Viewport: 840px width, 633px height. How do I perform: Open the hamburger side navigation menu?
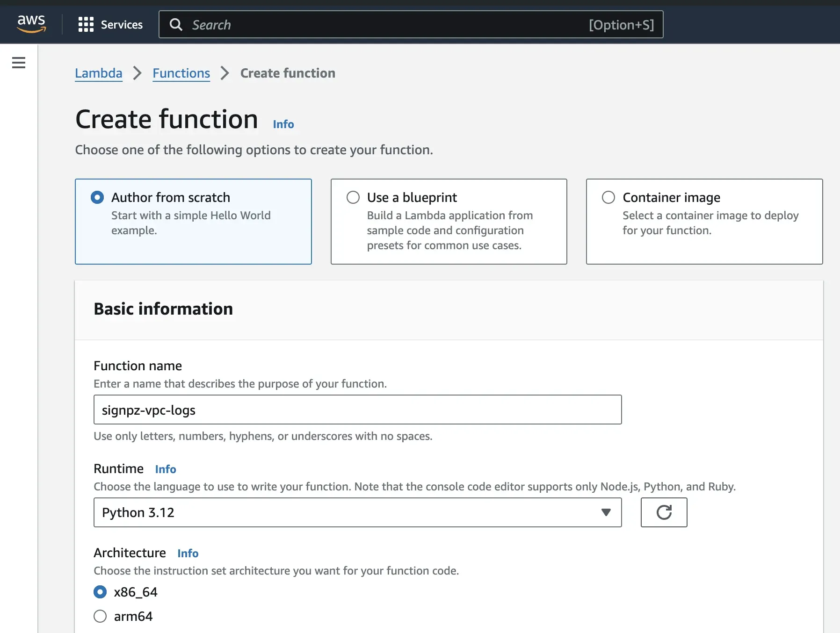(19, 63)
